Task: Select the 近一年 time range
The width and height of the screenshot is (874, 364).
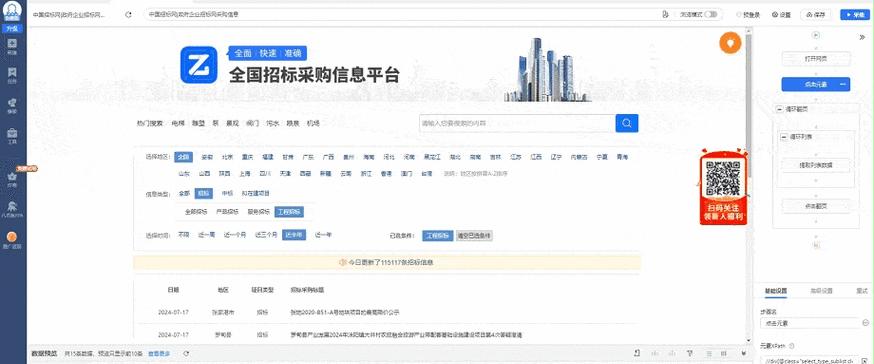Action: [323, 235]
